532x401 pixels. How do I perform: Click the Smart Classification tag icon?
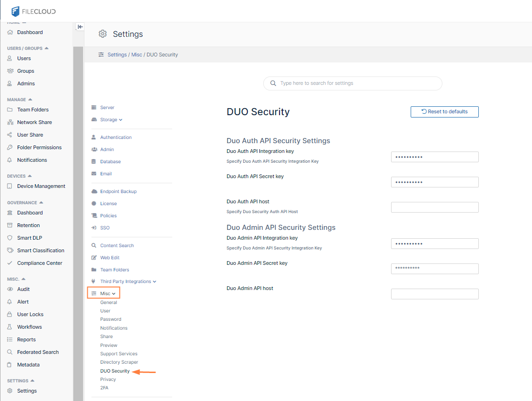(10, 250)
